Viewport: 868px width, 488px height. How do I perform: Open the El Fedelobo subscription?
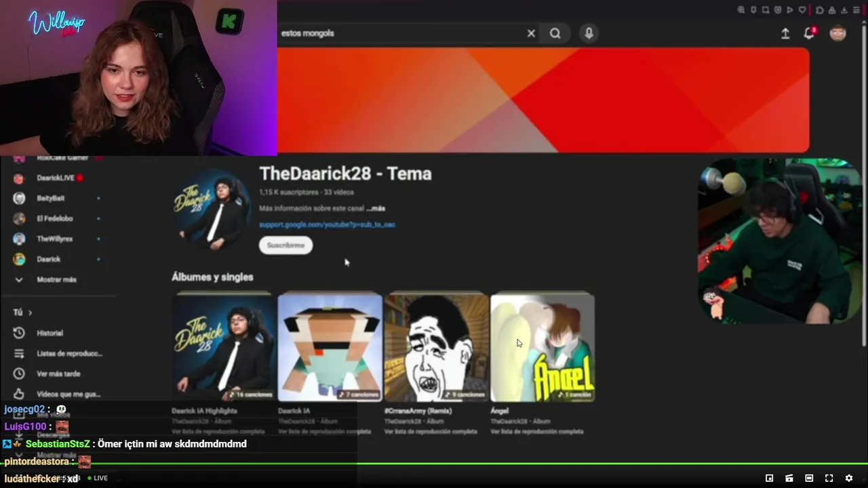point(58,218)
